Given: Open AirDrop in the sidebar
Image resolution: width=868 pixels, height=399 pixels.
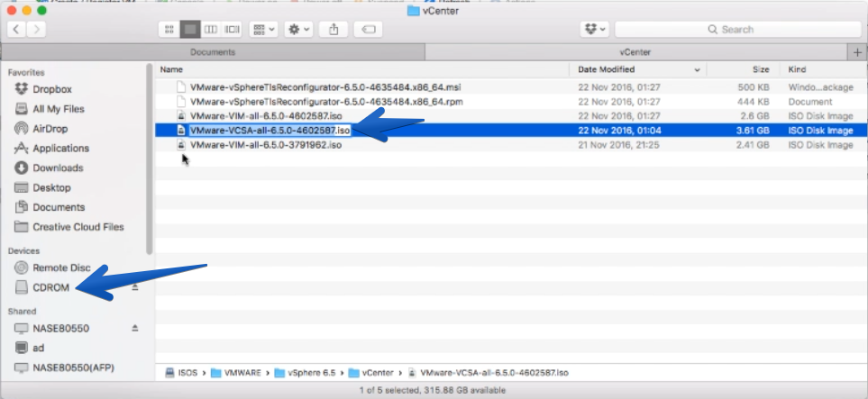Looking at the screenshot, I should 50,129.
